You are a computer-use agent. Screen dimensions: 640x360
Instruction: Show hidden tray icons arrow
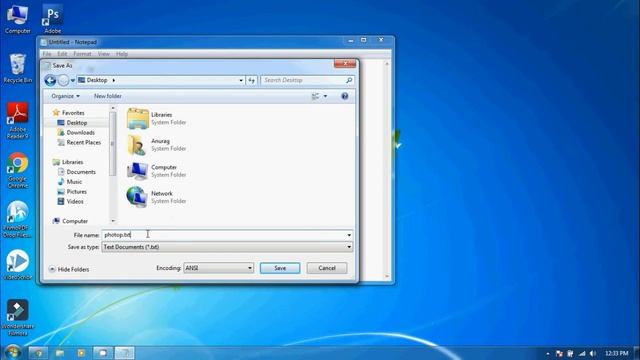click(x=548, y=353)
